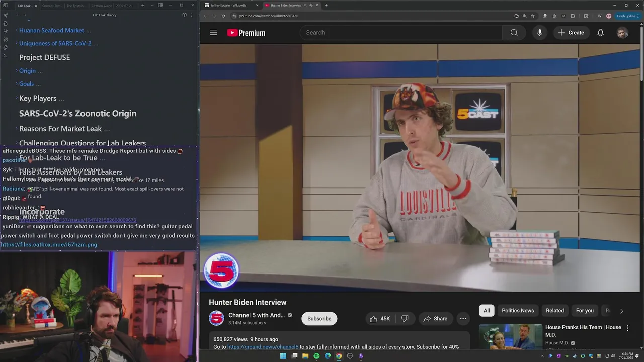Close the Lab Leak tab in Obsidian
The width and height of the screenshot is (644, 362).
pyautogui.click(x=36, y=6)
